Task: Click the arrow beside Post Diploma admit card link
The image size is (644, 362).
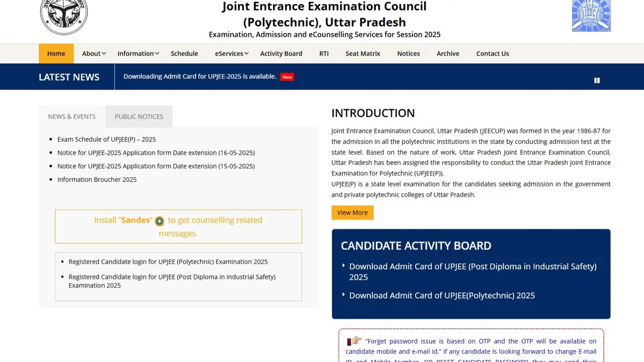Action: (x=344, y=265)
